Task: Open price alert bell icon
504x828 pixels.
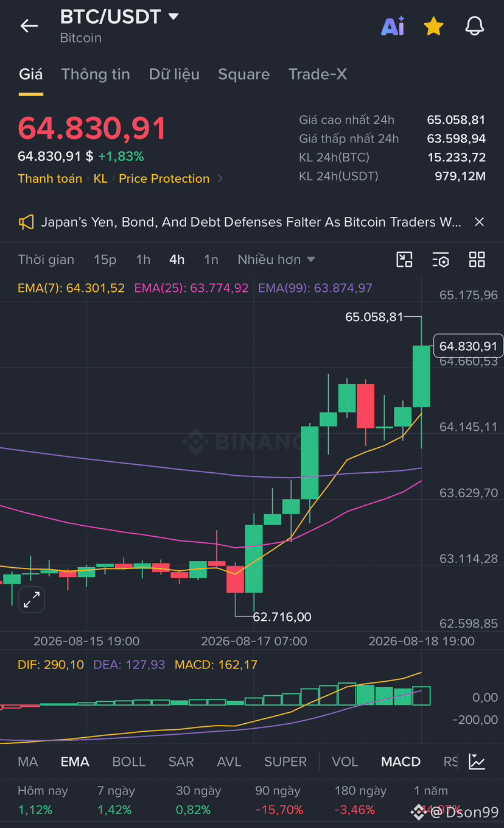Action: coord(474,26)
